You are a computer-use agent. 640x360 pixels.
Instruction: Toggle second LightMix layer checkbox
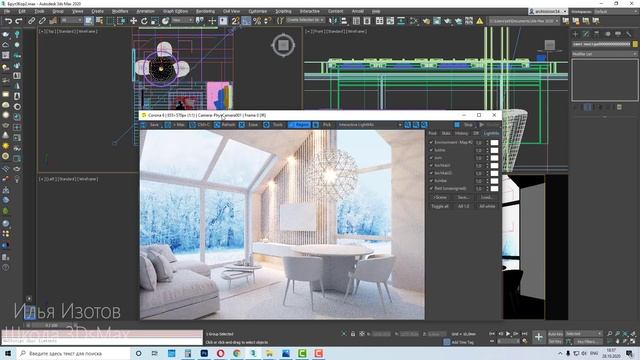click(431, 150)
